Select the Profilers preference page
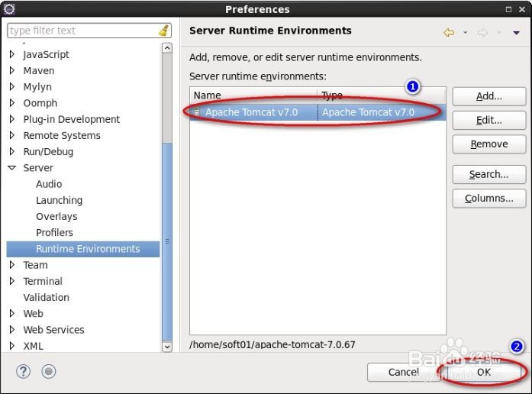This screenshot has height=394, width=532. tap(54, 233)
